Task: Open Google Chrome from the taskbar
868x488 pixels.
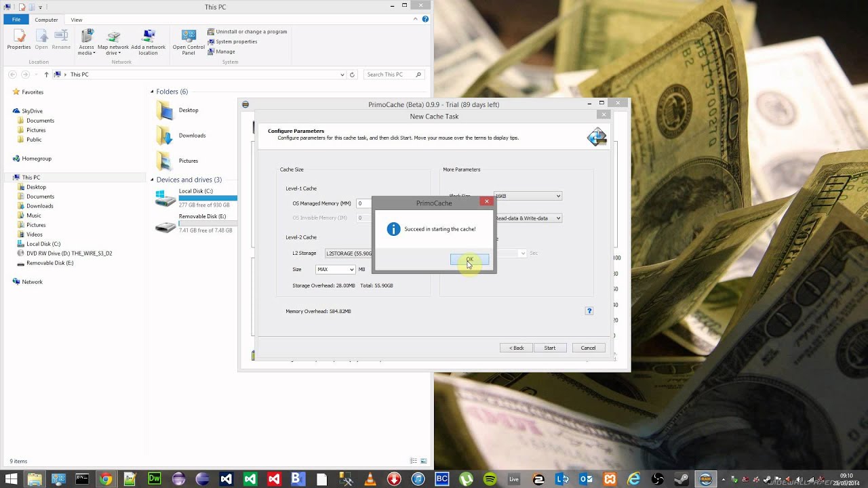Action: (x=106, y=479)
